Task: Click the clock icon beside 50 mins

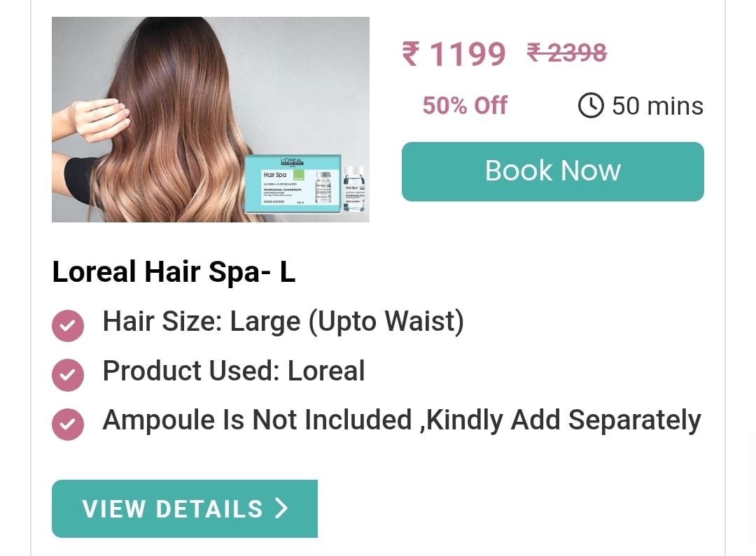Action: (591, 106)
